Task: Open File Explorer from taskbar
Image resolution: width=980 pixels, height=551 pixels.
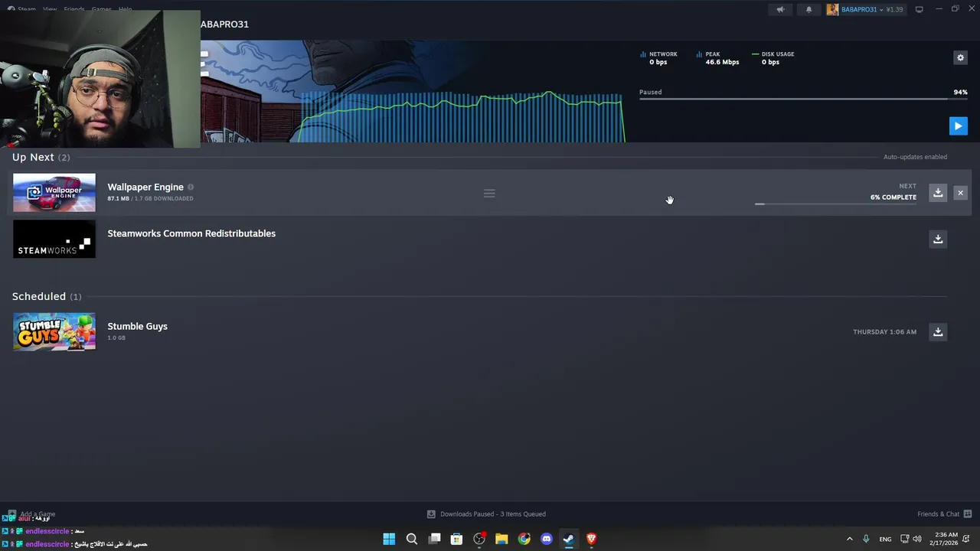Action: click(501, 539)
